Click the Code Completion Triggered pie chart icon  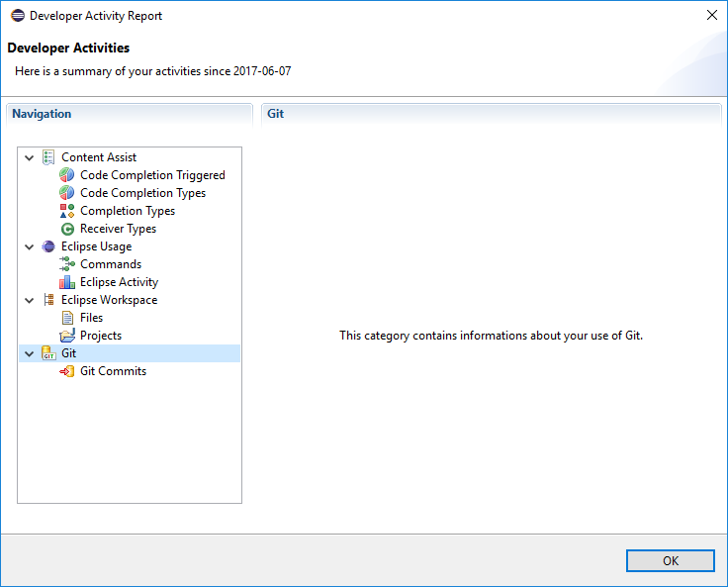coord(67,175)
